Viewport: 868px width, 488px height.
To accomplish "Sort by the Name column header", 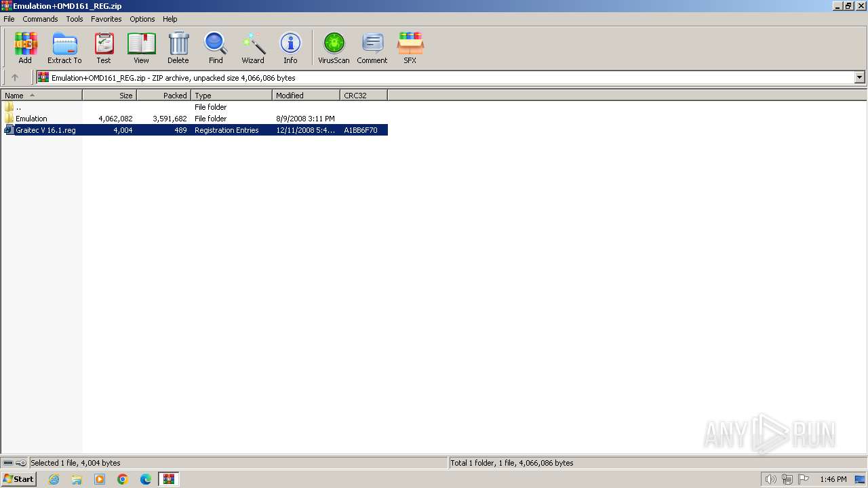I will [41, 96].
